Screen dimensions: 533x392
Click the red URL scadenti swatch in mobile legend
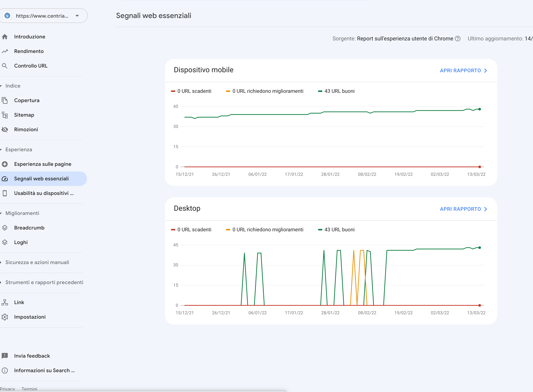(x=173, y=91)
